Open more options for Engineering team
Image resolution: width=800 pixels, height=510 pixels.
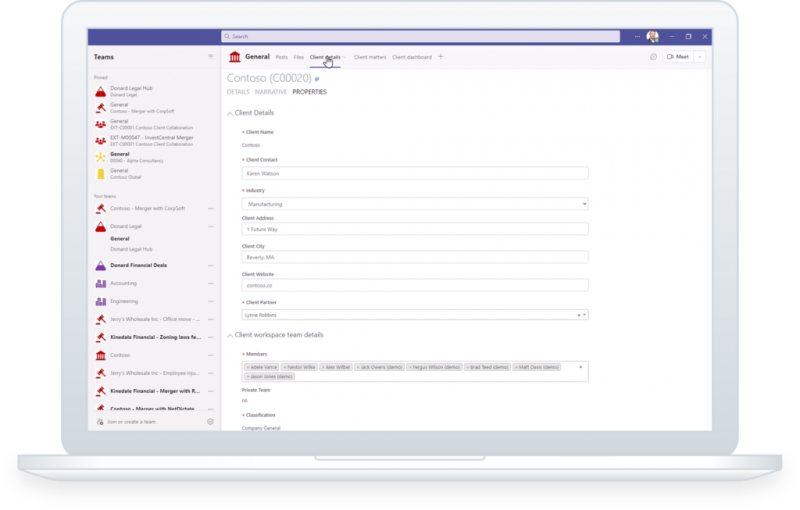pos(210,301)
